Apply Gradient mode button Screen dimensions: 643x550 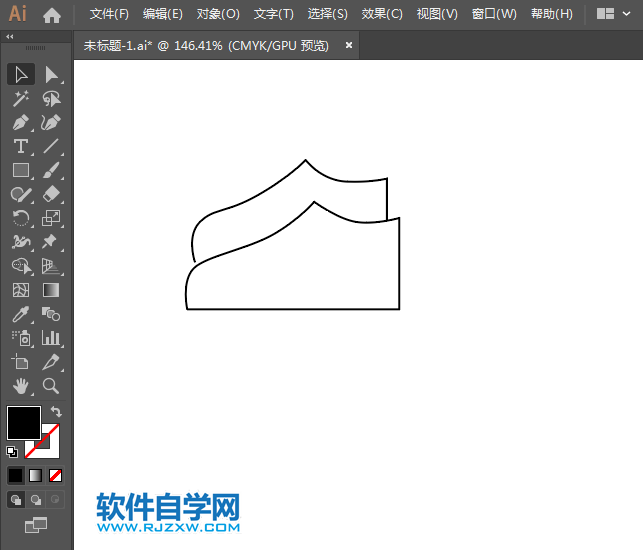click(x=36, y=476)
